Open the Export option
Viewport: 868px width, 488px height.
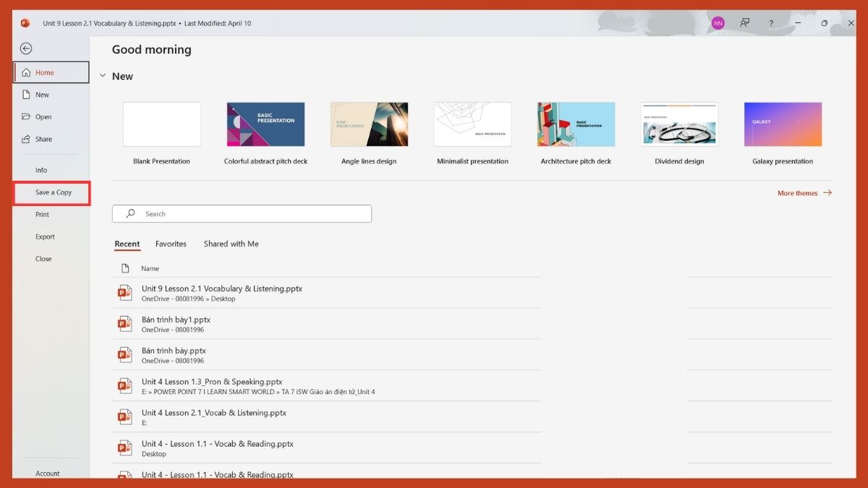coord(45,236)
